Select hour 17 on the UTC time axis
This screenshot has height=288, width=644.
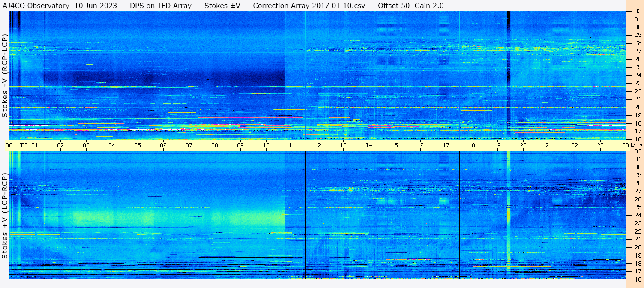pos(446,145)
